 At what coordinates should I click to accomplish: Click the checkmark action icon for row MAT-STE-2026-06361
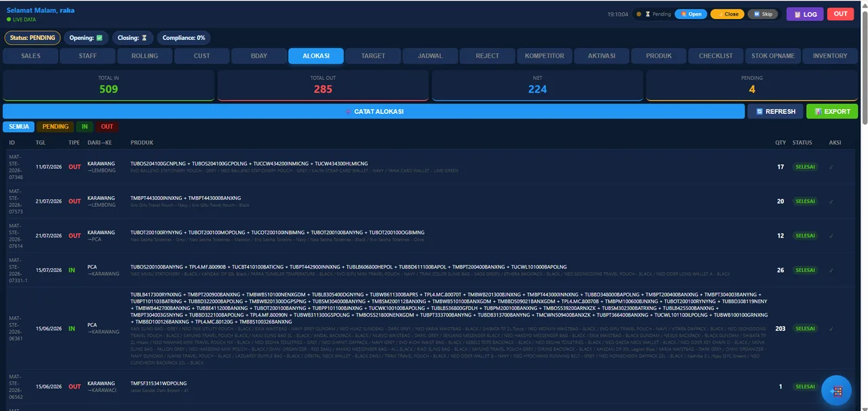click(x=831, y=329)
